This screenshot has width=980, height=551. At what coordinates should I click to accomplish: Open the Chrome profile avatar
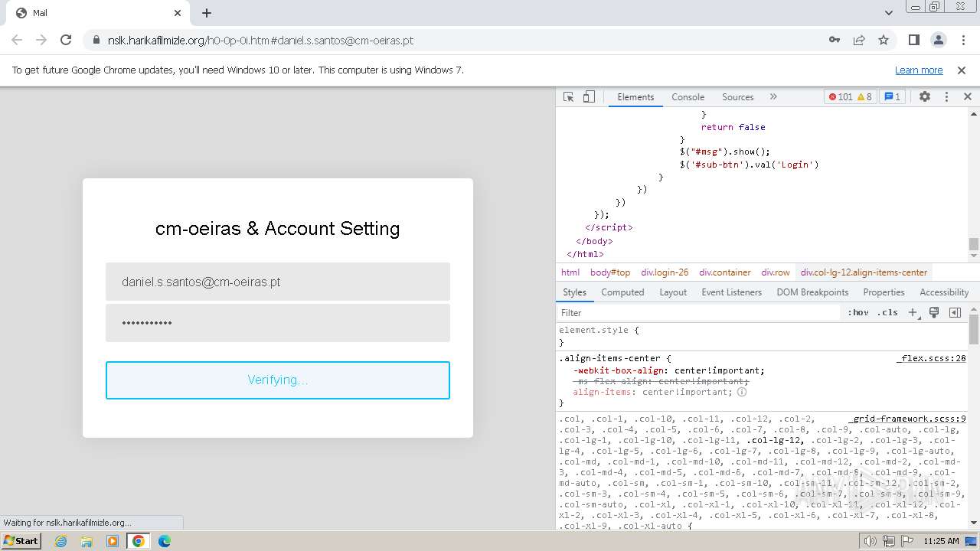(x=939, y=40)
